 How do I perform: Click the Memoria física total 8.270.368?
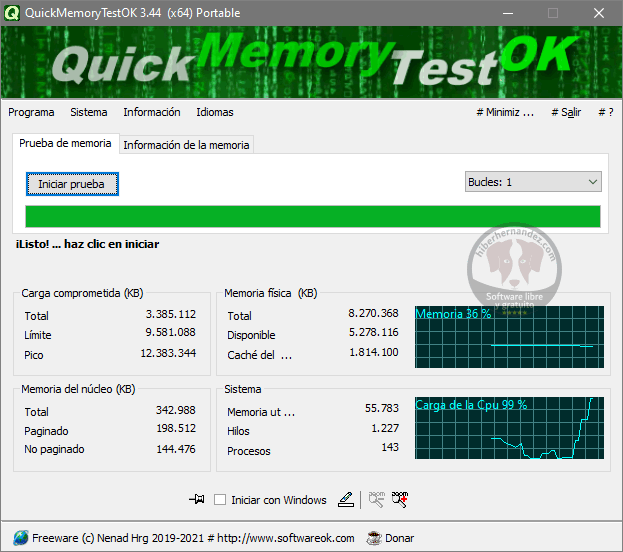(x=373, y=313)
